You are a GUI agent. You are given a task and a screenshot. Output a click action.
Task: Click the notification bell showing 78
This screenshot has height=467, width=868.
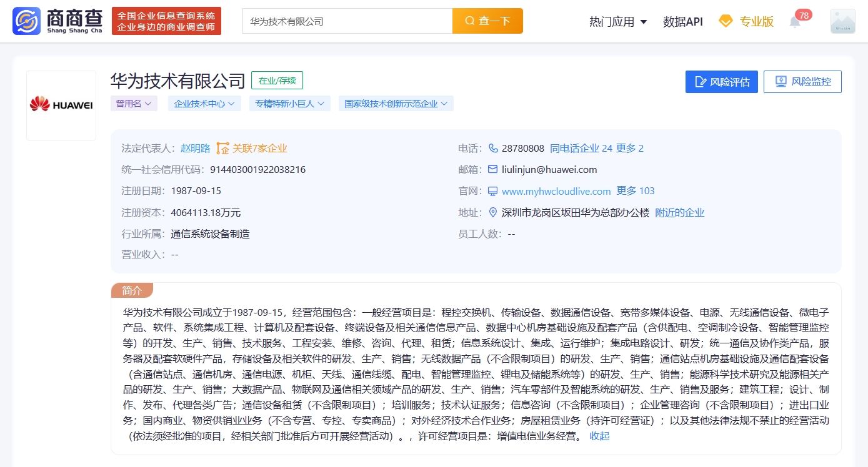click(x=795, y=21)
